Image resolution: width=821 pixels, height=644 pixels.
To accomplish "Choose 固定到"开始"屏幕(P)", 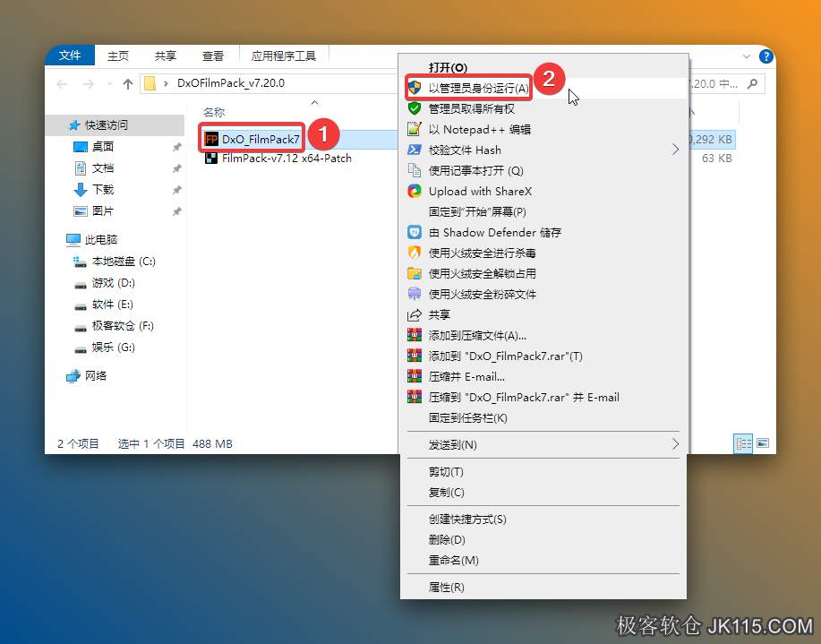I will (543, 211).
